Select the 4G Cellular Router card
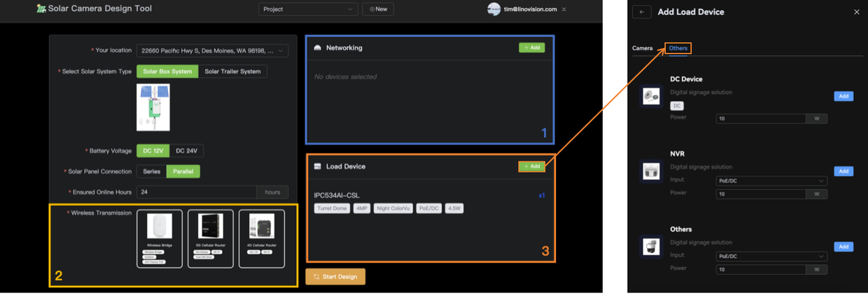 (x=261, y=238)
